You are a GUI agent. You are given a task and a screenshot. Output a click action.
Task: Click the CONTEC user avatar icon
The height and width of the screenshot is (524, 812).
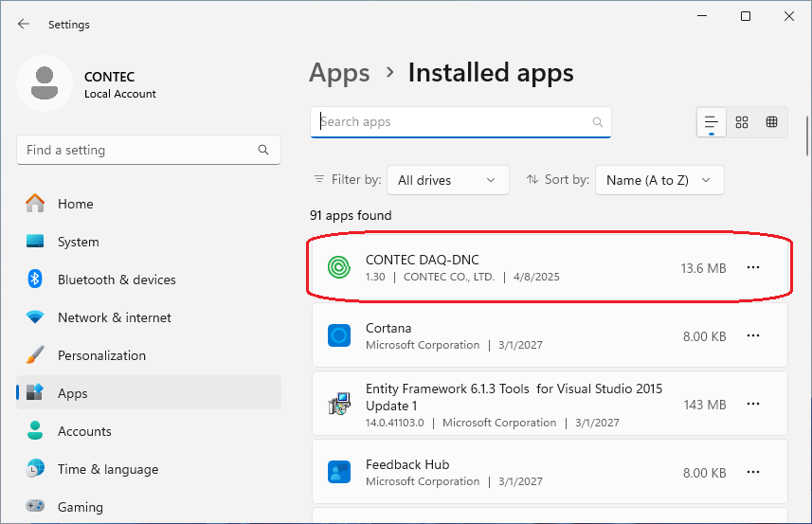[x=45, y=83]
